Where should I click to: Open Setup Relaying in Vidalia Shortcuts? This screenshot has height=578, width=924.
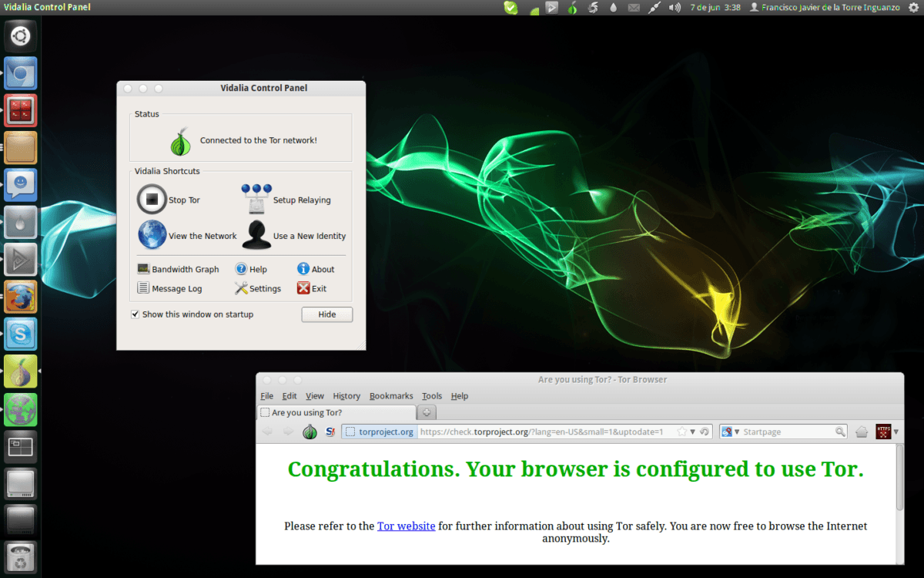(x=256, y=199)
